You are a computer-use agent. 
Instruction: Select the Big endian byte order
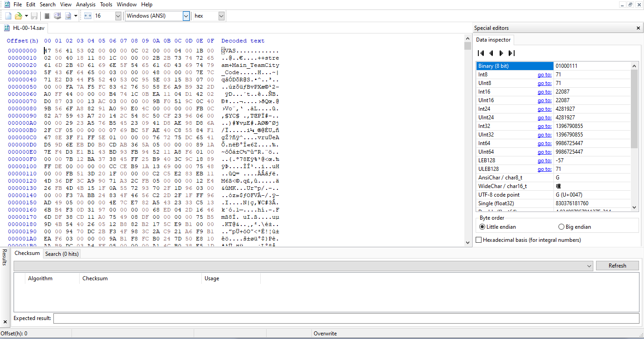tap(575, 227)
